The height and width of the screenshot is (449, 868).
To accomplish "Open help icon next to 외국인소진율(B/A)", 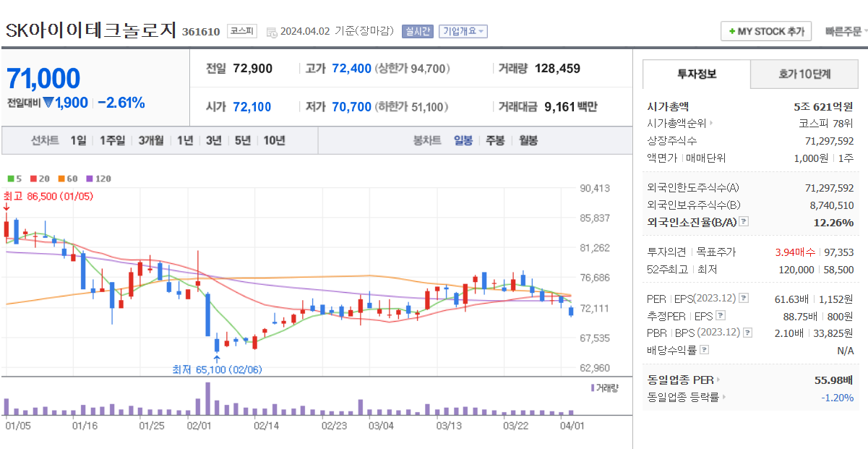I will click(x=744, y=222).
